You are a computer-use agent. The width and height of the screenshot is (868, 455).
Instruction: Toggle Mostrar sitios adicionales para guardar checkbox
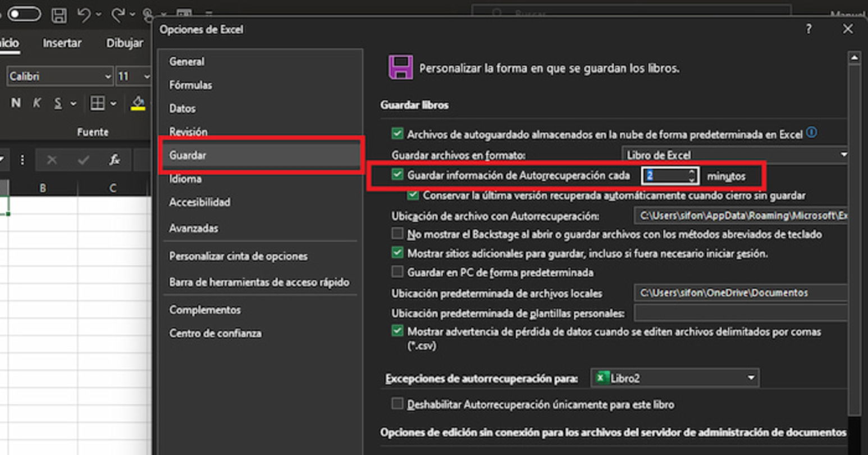tap(397, 253)
